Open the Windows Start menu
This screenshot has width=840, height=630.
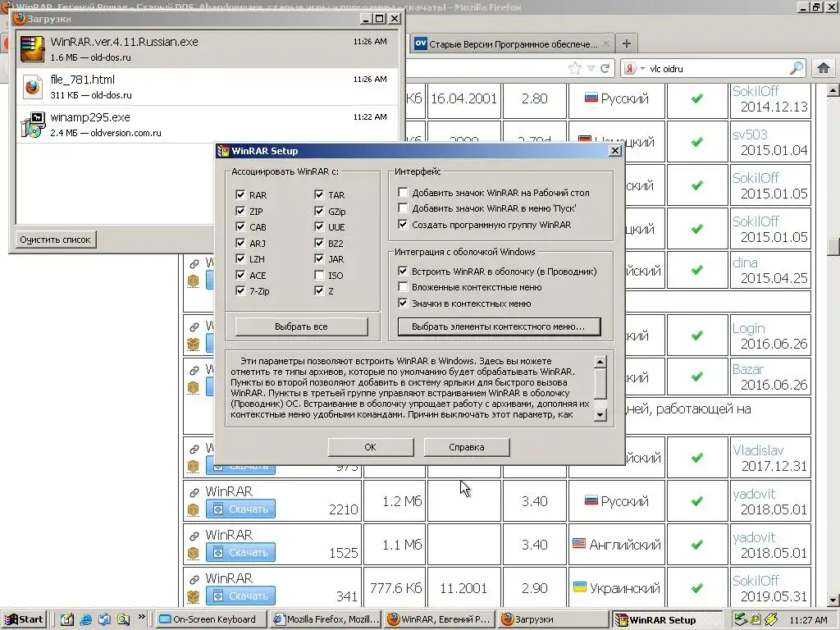[24, 619]
